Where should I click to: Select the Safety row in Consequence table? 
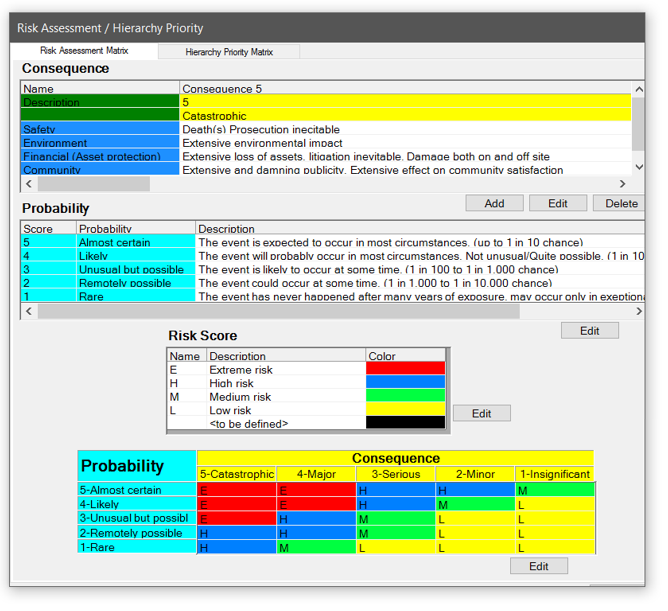(x=100, y=130)
